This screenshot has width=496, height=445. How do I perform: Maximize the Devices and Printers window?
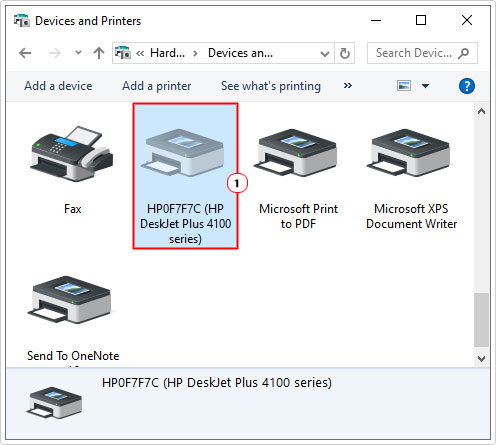click(x=421, y=20)
